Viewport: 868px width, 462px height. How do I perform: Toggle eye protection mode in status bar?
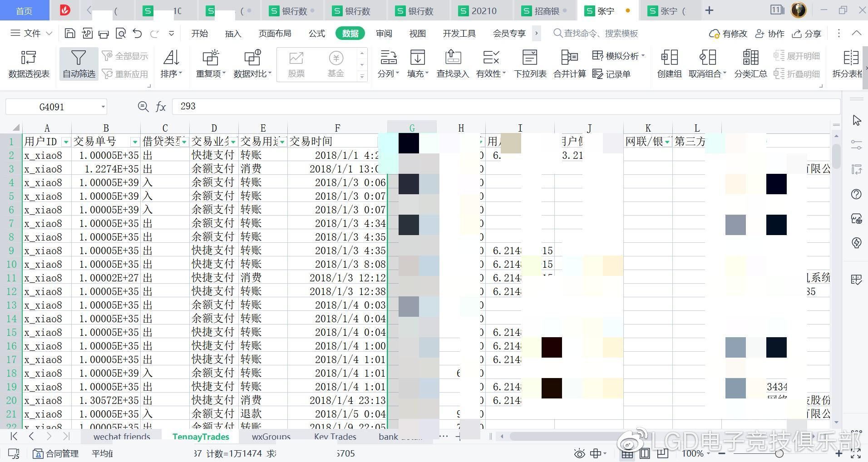(x=579, y=453)
